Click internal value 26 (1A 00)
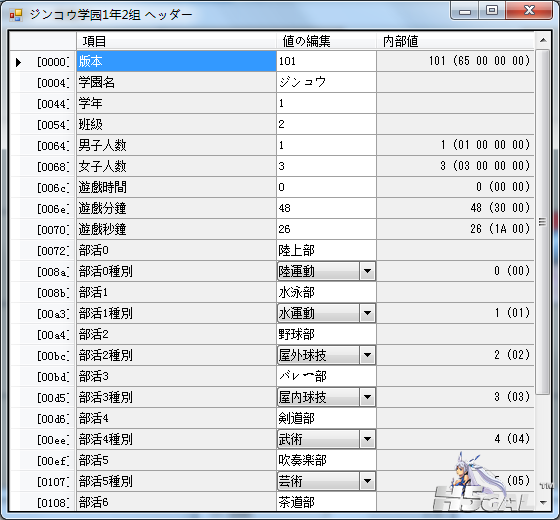 [x=455, y=229]
